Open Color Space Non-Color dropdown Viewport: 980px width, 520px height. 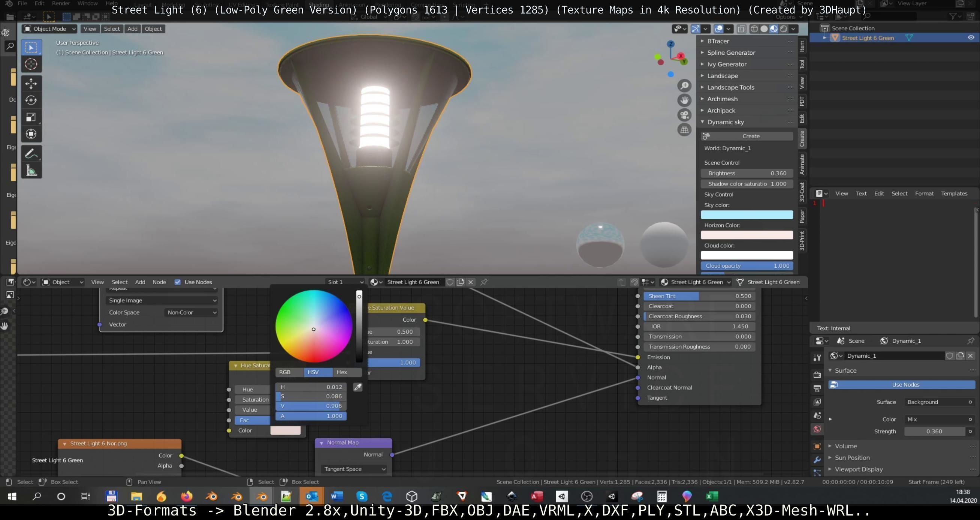(192, 313)
